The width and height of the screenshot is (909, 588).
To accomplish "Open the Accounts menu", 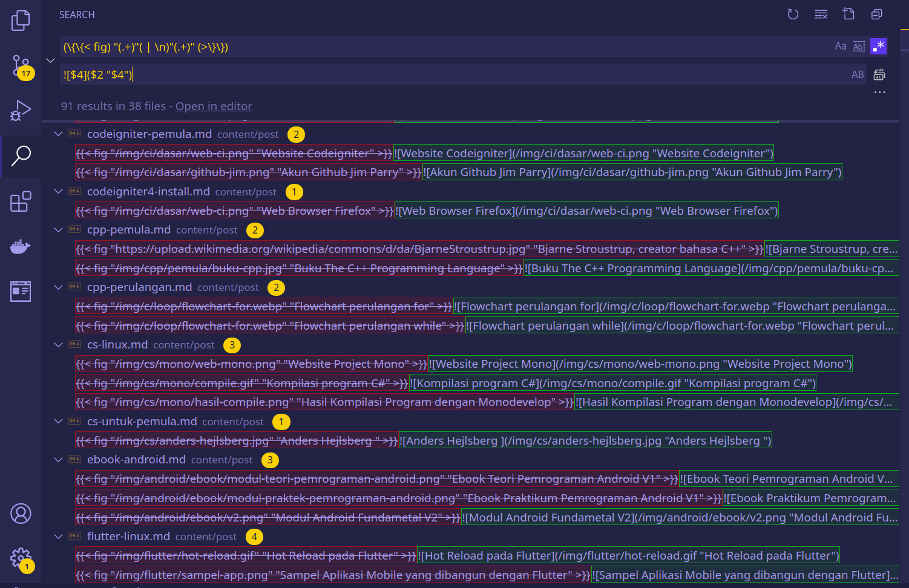I will pos(21,513).
